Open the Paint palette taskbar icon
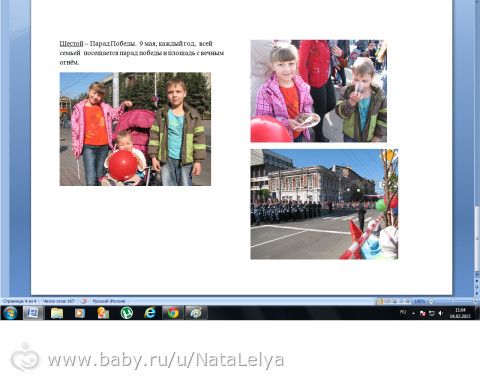Screen dimensions: 480x384 click(x=196, y=313)
